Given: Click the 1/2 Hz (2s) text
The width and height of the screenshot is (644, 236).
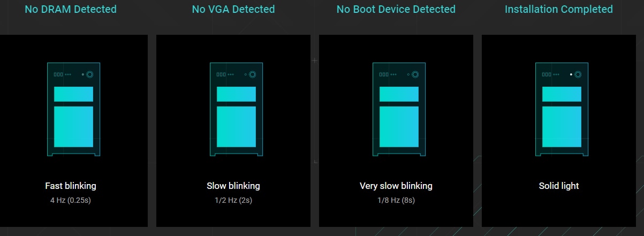Looking at the screenshot, I should [x=233, y=200].
